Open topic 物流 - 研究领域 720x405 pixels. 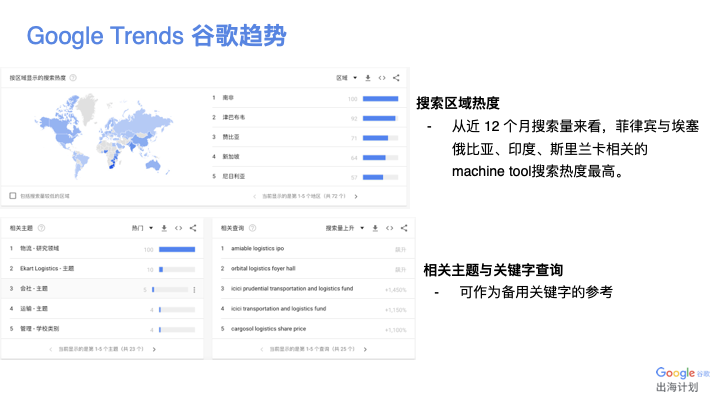tap(39, 248)
